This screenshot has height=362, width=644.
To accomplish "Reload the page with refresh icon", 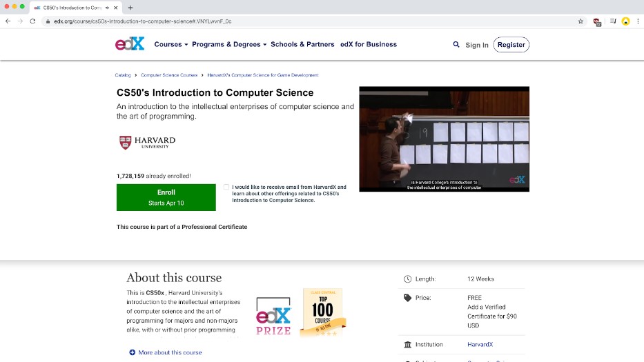I will pos(32,21).
